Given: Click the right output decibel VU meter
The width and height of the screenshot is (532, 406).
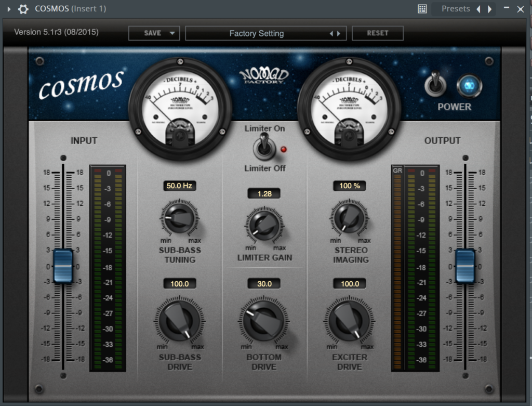Looking at the screenshot, I should click(349, 108).
